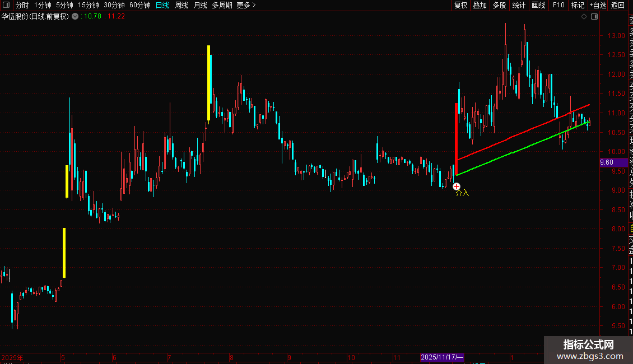633x364 pixels.
Task: Click the 复权 button
Action: [x=460, y=5]
